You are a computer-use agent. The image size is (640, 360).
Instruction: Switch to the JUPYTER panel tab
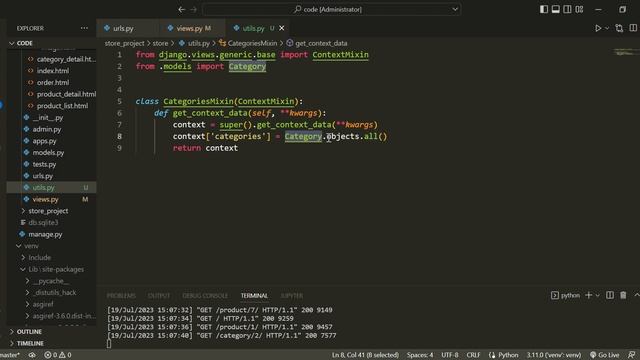292,296
